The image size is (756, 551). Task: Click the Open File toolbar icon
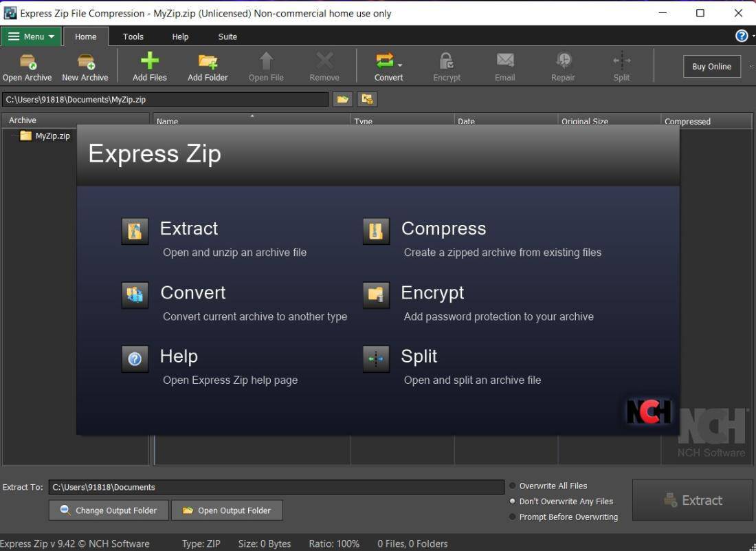266,61
